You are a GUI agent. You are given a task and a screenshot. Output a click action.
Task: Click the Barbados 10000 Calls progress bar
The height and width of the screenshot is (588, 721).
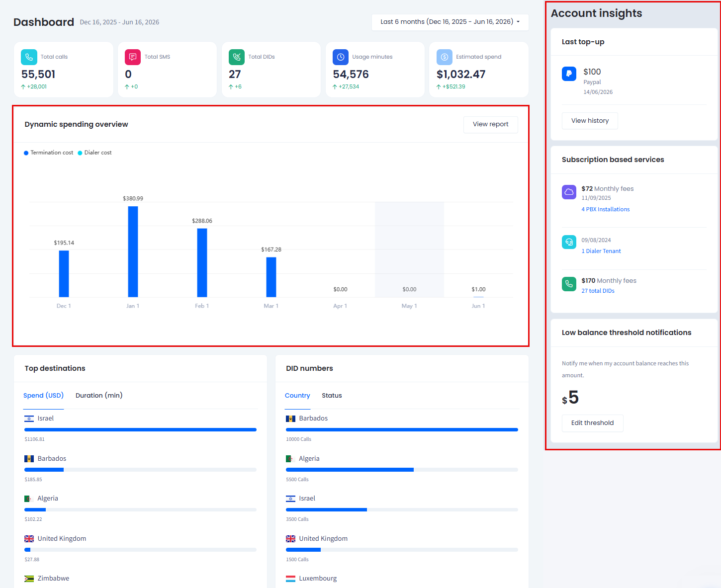coord(402,429)
